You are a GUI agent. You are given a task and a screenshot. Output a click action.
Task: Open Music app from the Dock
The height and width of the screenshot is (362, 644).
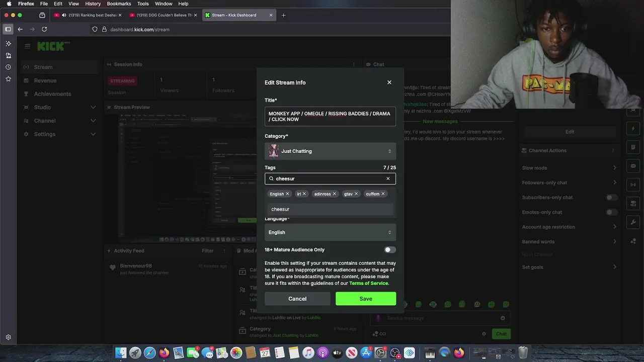308,353
